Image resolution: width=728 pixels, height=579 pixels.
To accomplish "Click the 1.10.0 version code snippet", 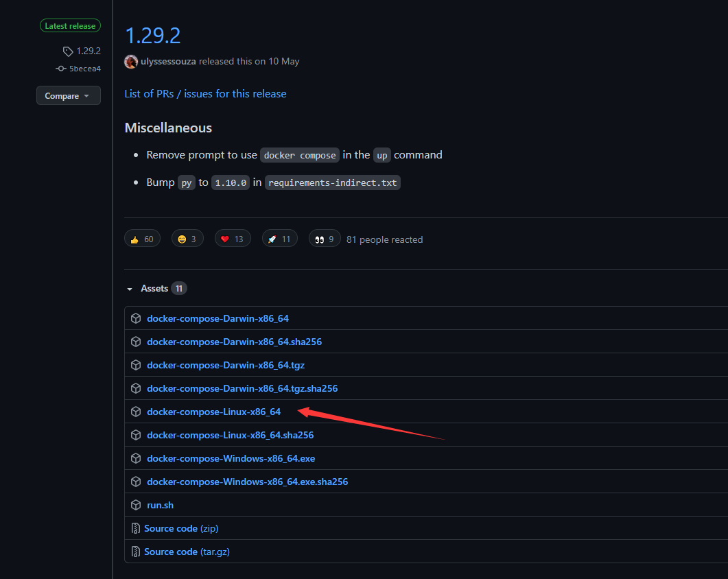I will 231,182.
